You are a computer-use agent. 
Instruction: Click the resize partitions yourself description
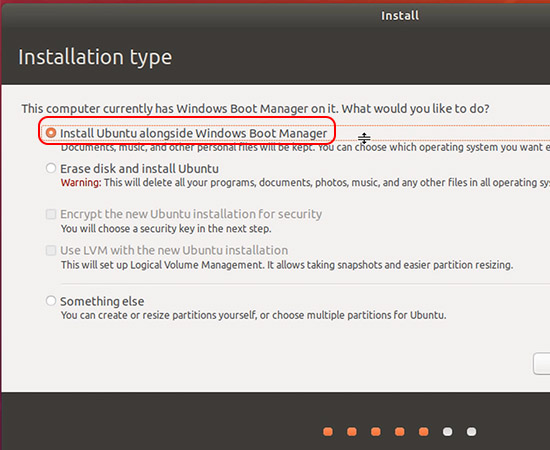[x=253, y=315]
